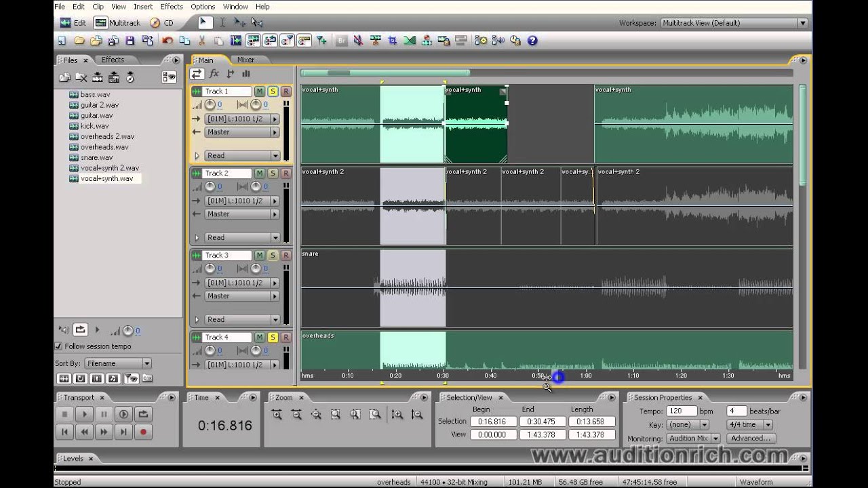The height and width of the screenshot is (488, 868).
Task: Switch to Edit view
Action: (x=73, y=22)
